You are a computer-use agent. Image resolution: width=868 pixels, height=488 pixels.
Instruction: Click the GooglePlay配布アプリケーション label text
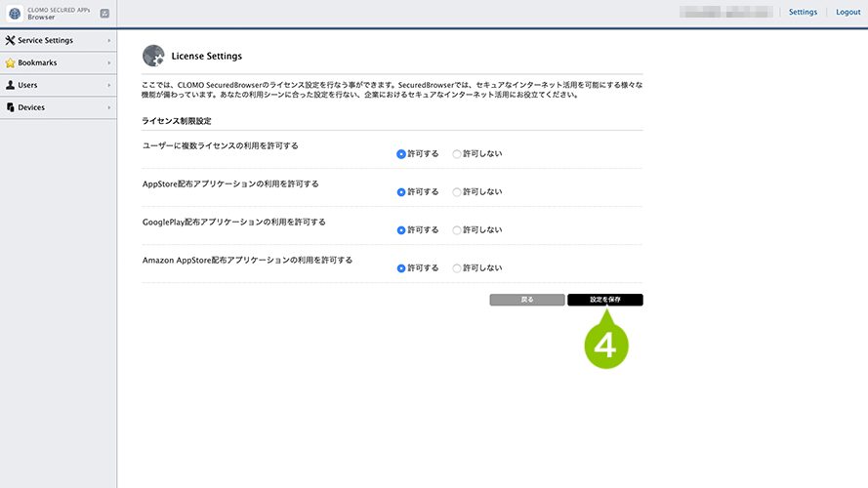(x=233, y=222)
